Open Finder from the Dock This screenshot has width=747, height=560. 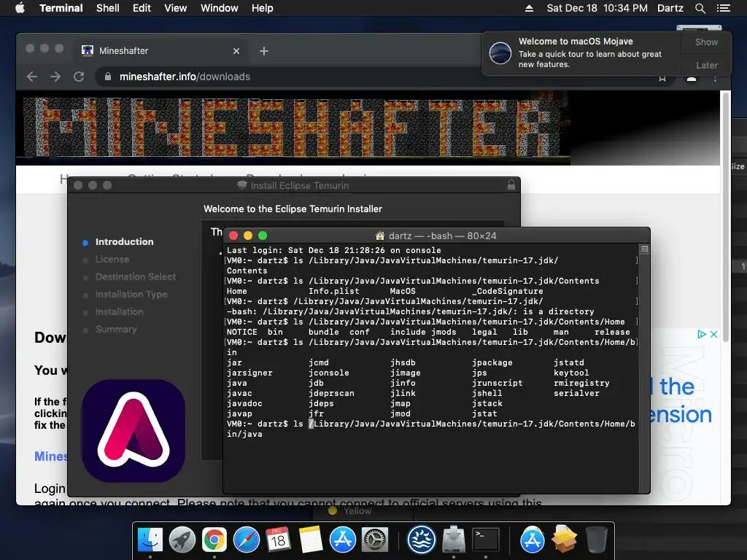(150, 540)
